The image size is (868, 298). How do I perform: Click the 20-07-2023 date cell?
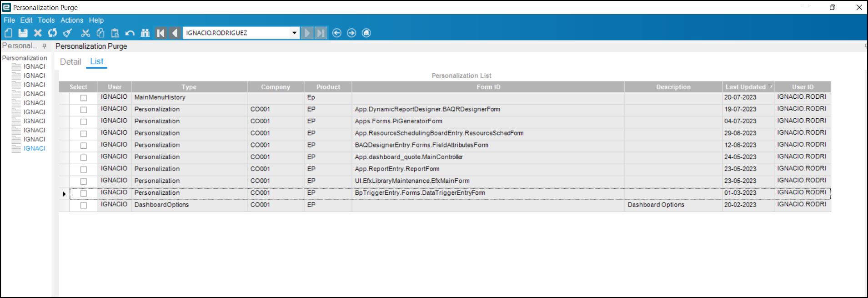(748, 97)
